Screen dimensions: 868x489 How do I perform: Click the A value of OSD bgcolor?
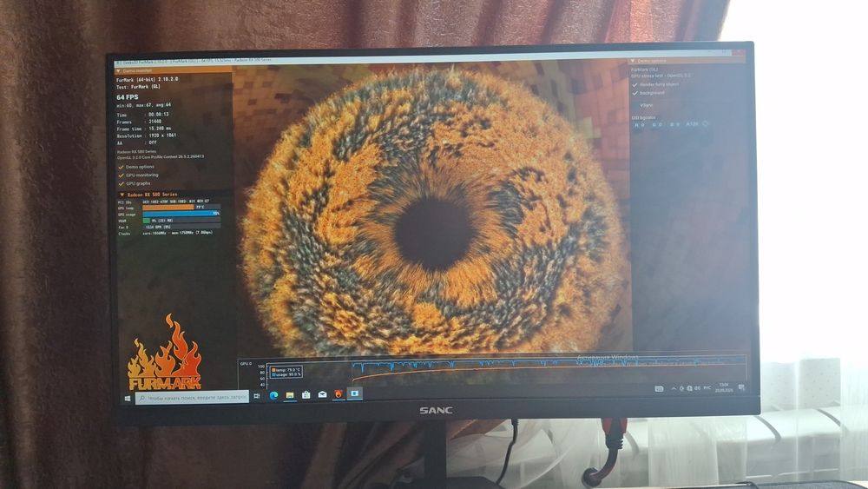pos(692,124)
